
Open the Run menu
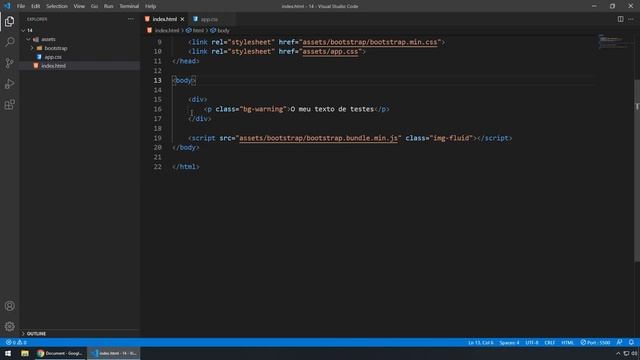[109, 6]
